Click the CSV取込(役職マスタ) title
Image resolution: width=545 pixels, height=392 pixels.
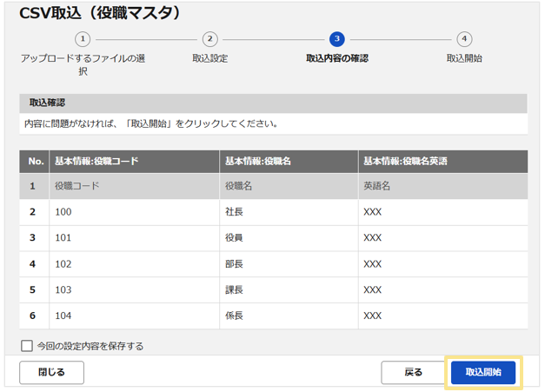click(100, 13)
